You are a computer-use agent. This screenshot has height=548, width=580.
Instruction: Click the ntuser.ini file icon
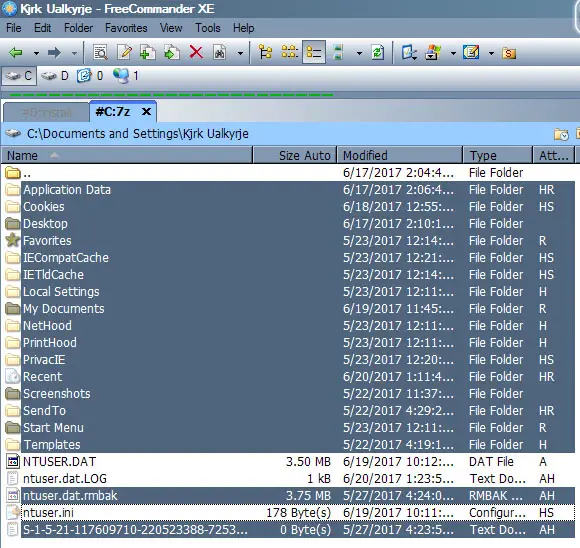coord(13,513)
